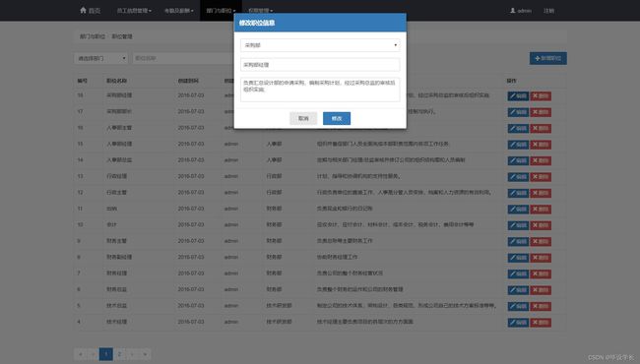Delete the position in row 13
Screen dimensions: 640x364
click(541, 177)
